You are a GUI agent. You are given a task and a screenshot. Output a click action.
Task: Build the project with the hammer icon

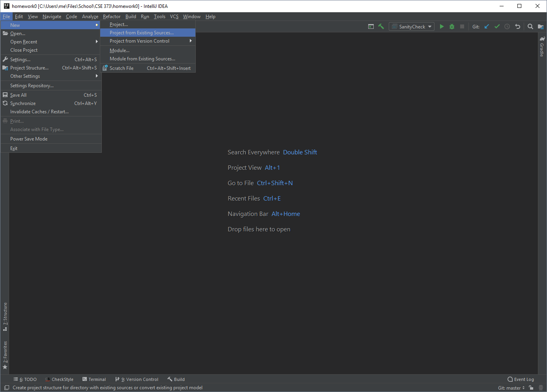381,26
